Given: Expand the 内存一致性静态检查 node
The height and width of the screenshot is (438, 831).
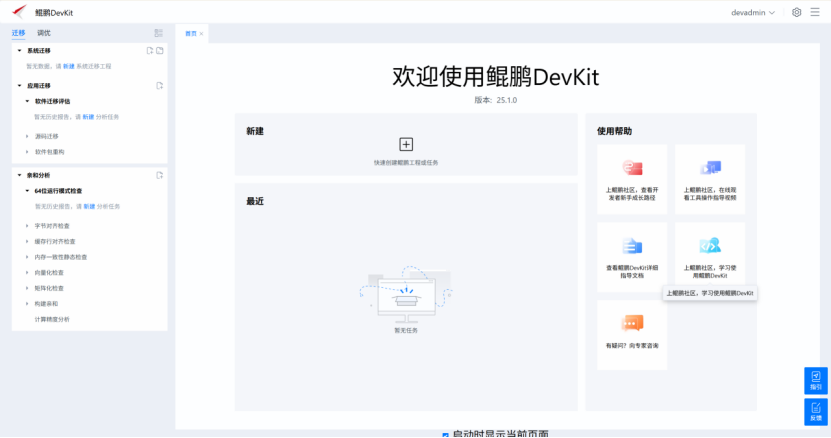Looking at the screenshot, I should [x=28, y=257].
